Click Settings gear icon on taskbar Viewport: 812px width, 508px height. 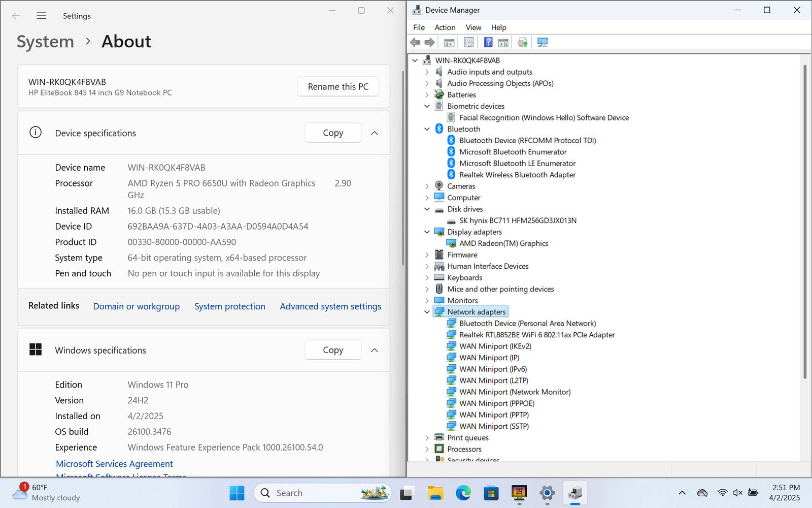pyautogui.click(x=547, y=493)
